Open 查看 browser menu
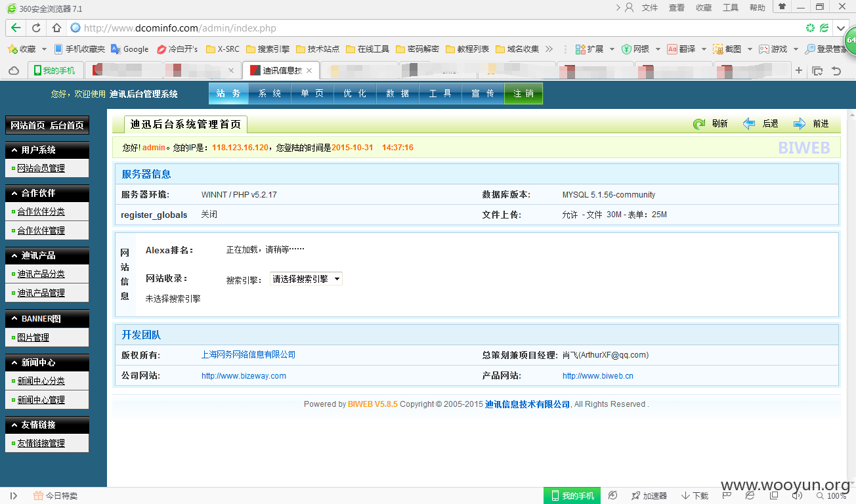The height and width of the screenshot is (504, 856). [x=677, y=8]
